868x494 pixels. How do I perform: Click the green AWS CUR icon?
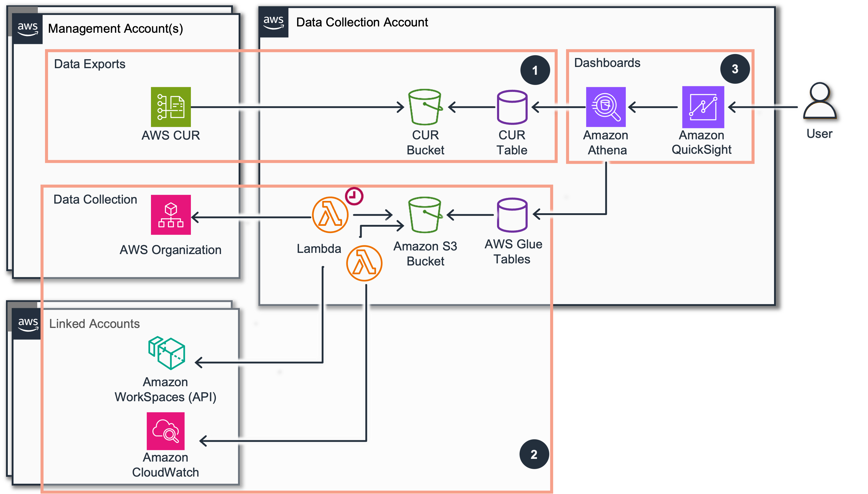[x=170, y=107]
